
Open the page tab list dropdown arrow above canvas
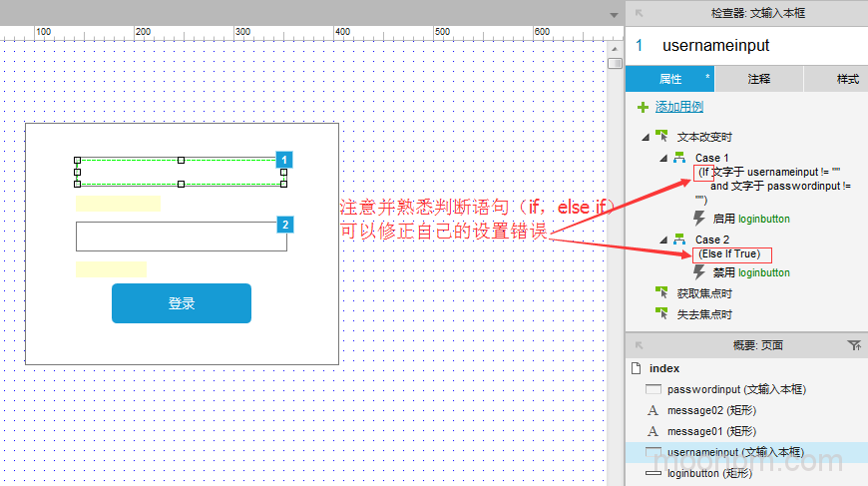click(614, 14)
